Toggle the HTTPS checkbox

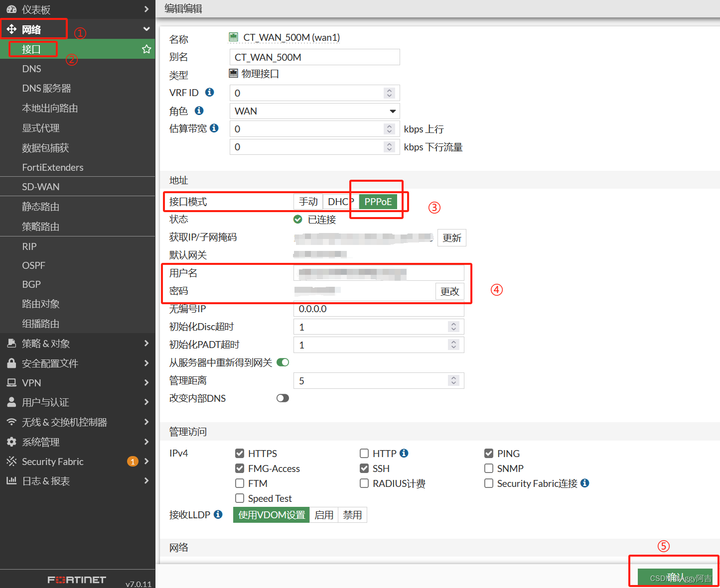[240, 453]
